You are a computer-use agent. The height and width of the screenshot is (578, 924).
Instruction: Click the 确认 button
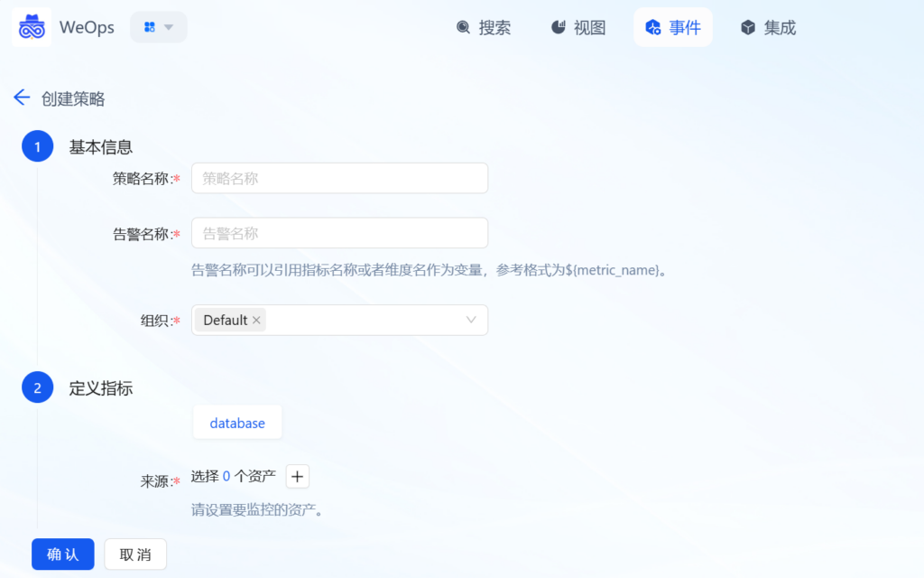(63, 554)
